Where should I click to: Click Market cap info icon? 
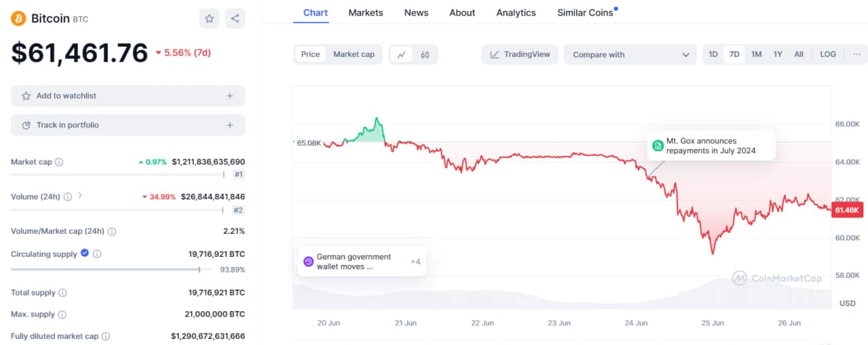pyautogui.click(x=59, y=163)
